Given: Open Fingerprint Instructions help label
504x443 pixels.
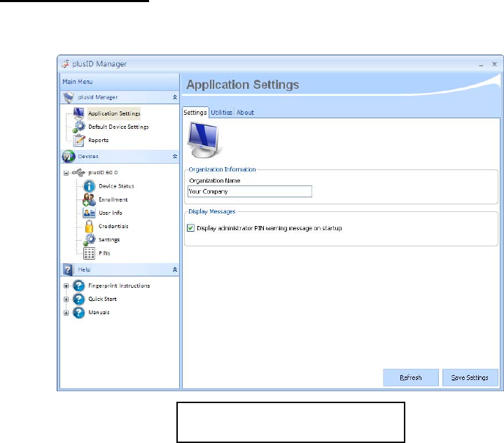Looking at the screenshot, I should point(119,286).
